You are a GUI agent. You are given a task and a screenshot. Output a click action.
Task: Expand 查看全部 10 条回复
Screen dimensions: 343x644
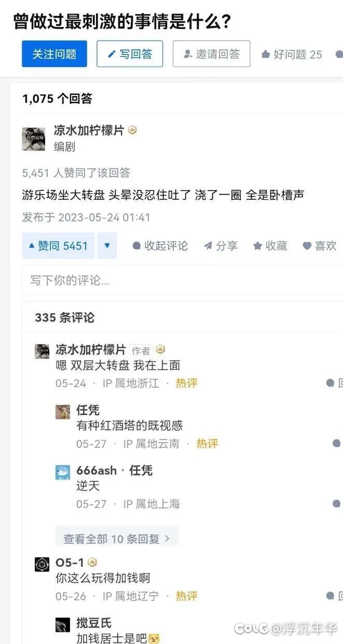tap(117, 538)
